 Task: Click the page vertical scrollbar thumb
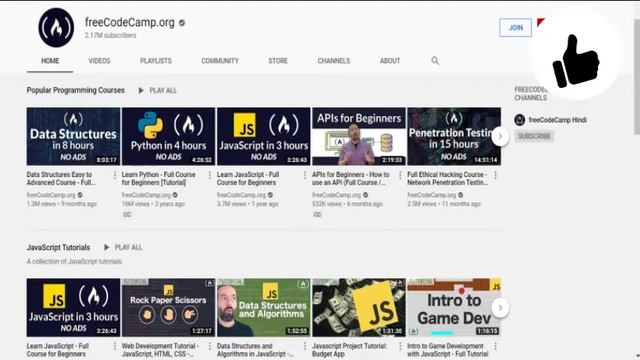coord(637,76)
